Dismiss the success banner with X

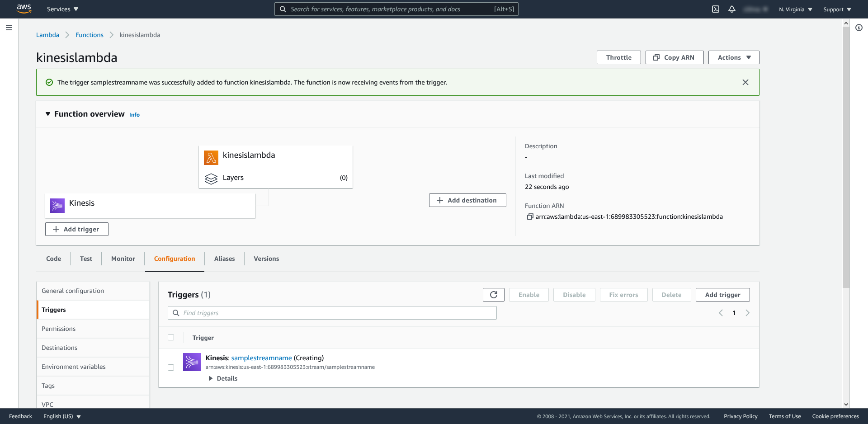(745, 82)
